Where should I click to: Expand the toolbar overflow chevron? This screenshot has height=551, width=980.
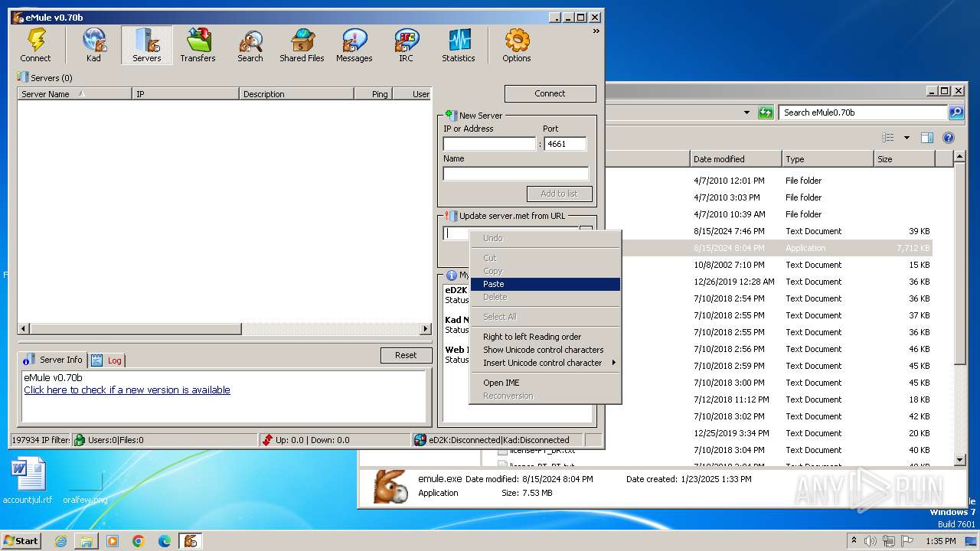click(596, 31)
